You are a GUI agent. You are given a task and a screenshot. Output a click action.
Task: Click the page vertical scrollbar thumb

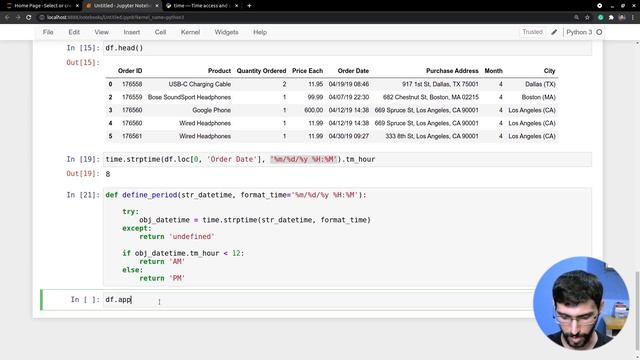tap(637, 312)
